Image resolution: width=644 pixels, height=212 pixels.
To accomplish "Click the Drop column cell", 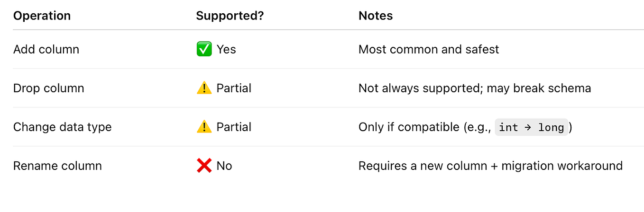I will coord(48,88).
